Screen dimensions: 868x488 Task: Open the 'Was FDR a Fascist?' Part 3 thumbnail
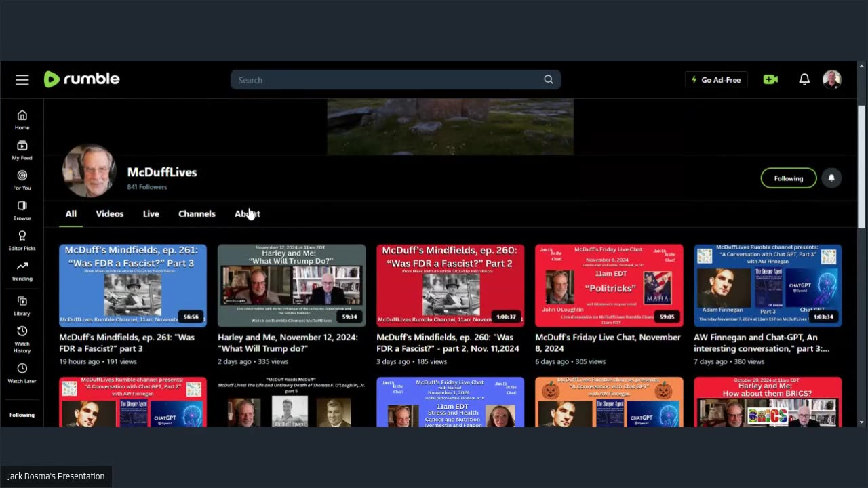pyautogui.click(x=133, y=285)
